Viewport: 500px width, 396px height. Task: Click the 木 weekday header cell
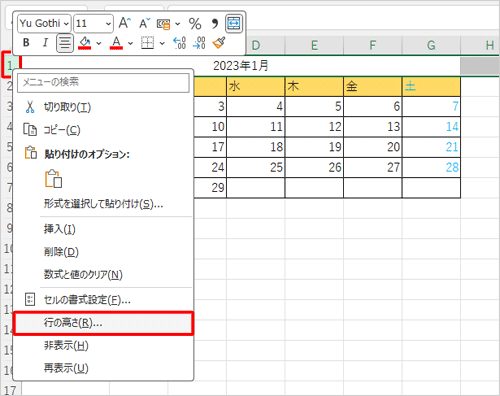click(x=314, y=87)
